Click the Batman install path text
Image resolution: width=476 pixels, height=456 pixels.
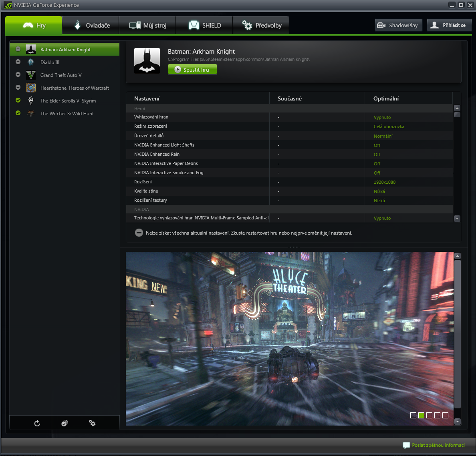(x=239, y=60)
